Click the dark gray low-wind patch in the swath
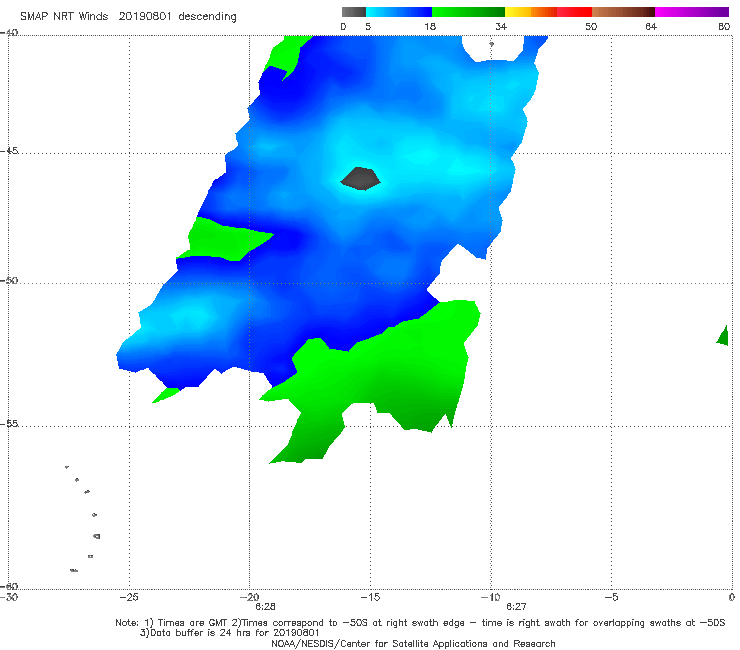The height and width of the screenshot is (650, 740). [361, 178]
